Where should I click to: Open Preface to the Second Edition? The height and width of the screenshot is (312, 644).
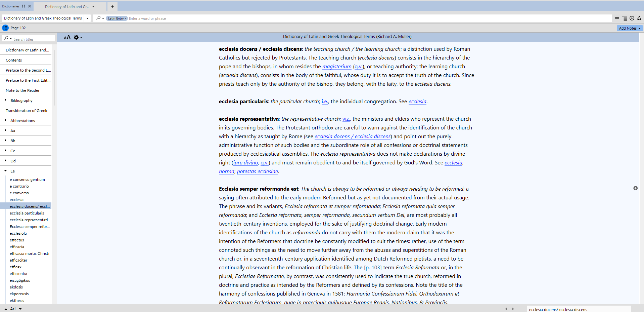tap(28, 70)
